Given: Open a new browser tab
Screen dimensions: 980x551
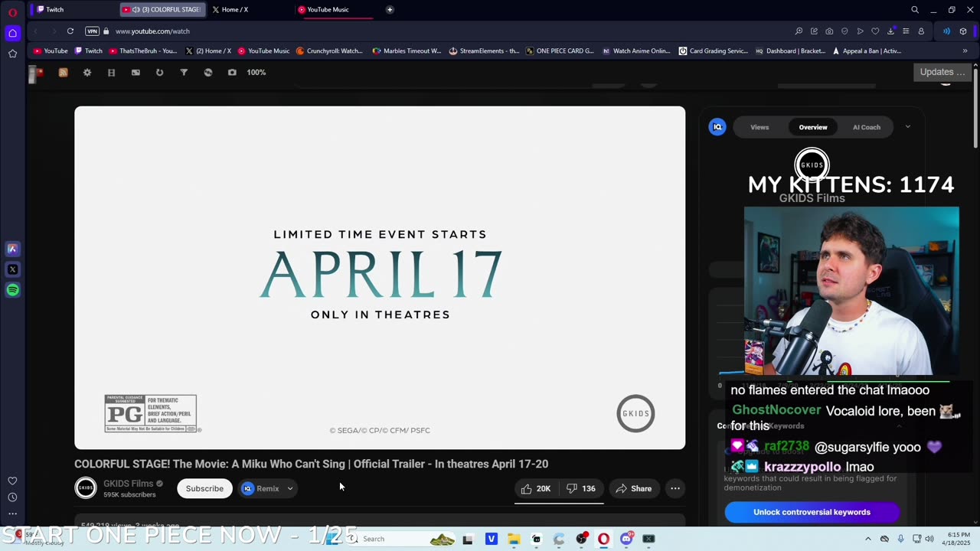Looking at the screenshot, I should 390,10.
